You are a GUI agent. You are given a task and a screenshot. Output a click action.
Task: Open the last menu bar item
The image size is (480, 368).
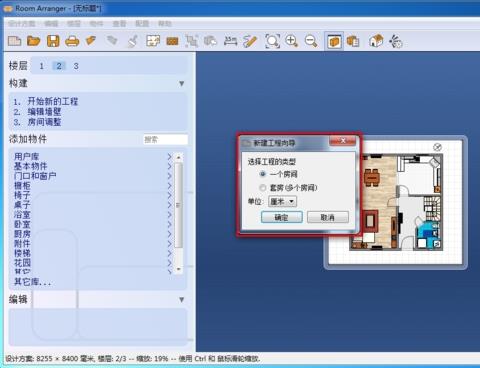[165, 24]
